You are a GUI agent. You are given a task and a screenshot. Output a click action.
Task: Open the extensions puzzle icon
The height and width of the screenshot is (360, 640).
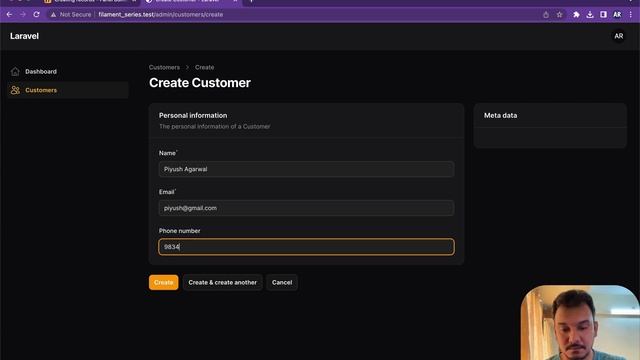point(576,14)
